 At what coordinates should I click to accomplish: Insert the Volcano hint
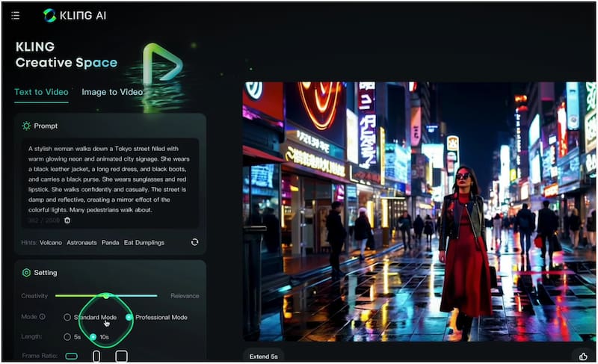(x=51, y=242)
